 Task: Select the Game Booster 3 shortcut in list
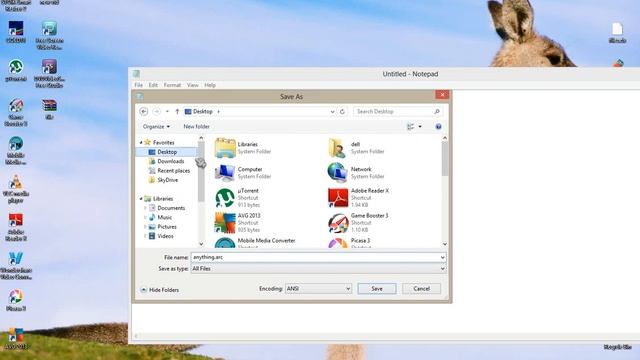338,223
